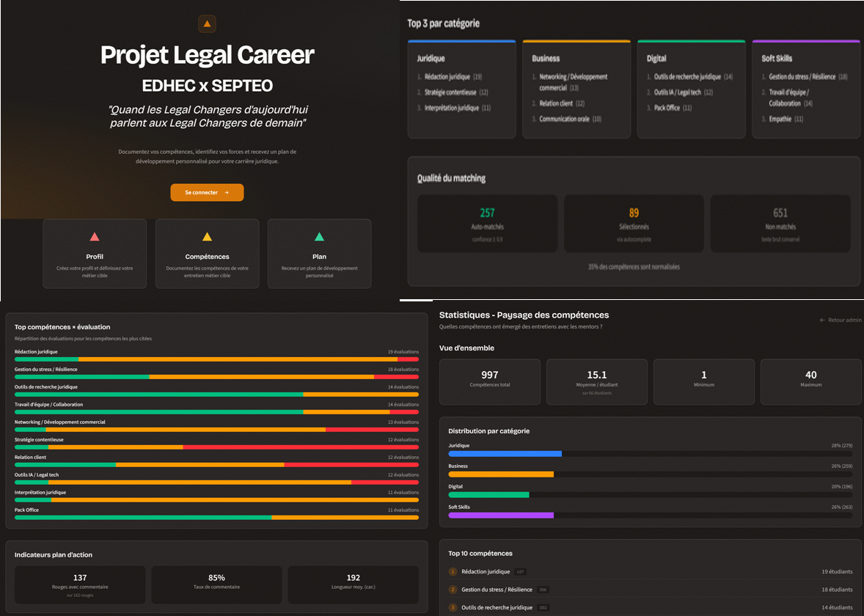Select the green Plan triangle icon
This screenshot has height=616, width=864.
[x=319, y=235]
